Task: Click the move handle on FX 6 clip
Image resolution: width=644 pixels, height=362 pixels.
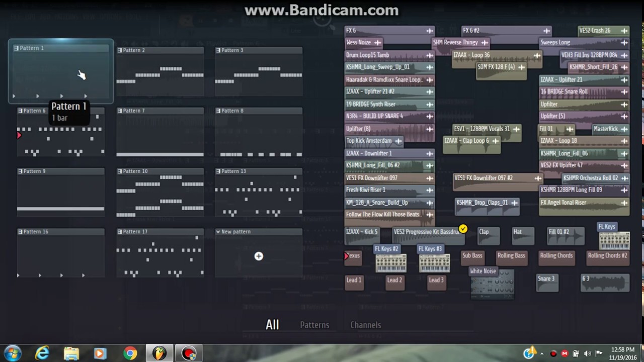Action: (x=429, y=31)
